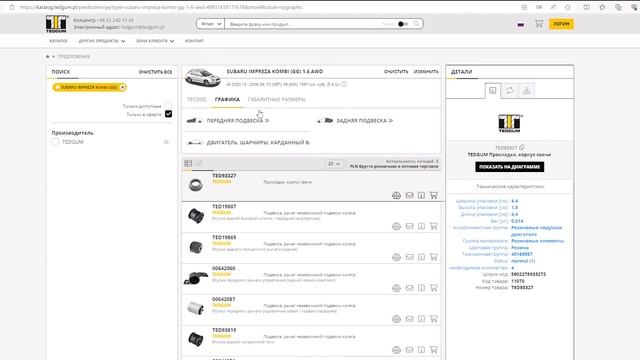Toggle the switch inside the search bar

click(402, 24)
